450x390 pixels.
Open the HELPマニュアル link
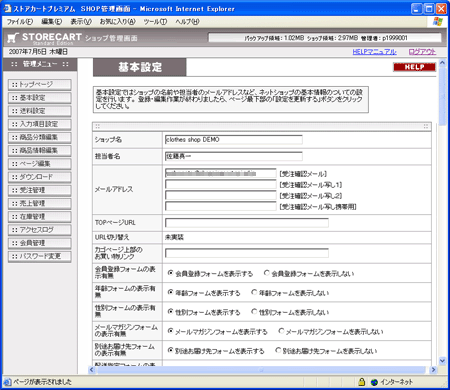[374, 52]
